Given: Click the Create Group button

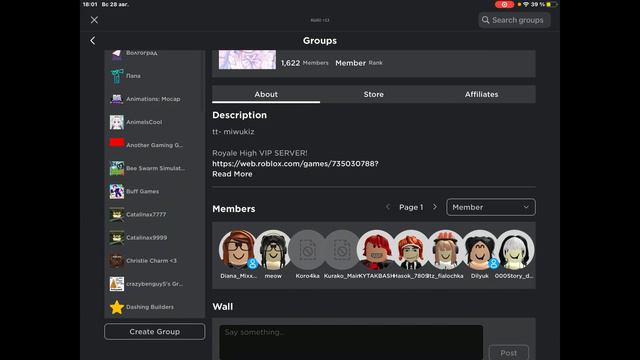Looking at the screenshot, I should coord(155,331).
